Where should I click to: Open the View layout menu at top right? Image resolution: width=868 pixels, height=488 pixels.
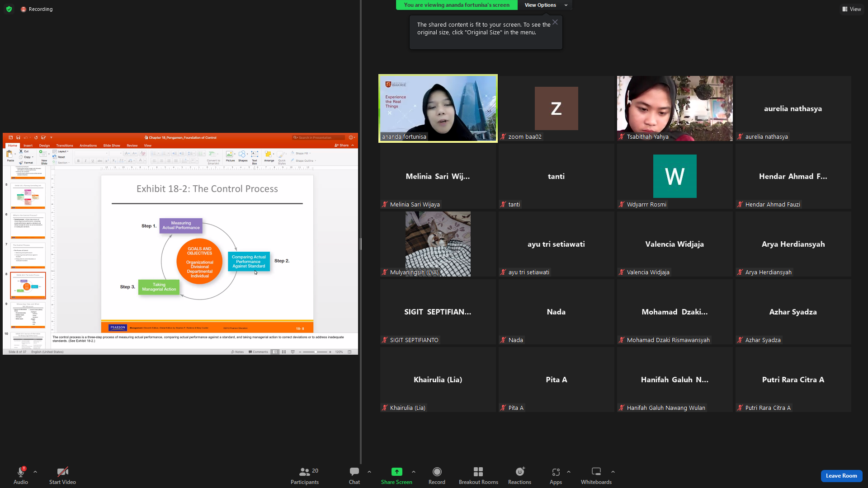[x=852, y=9]
